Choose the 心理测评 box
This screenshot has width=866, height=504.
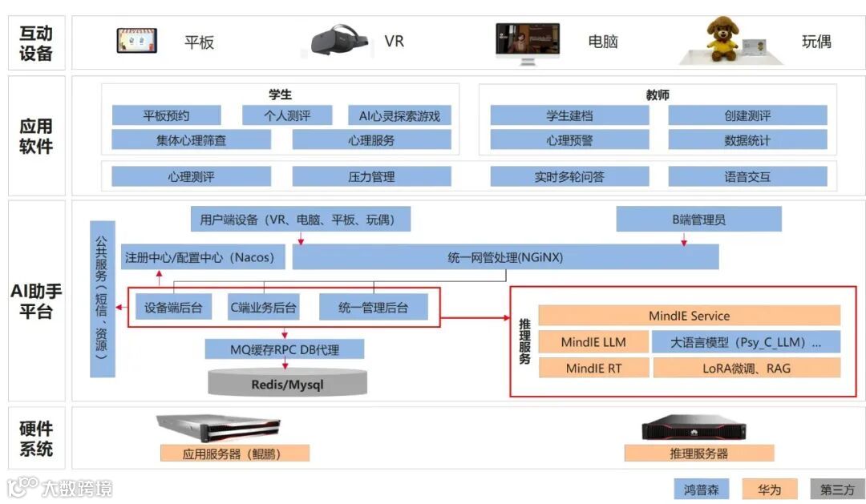click(191, 176)
